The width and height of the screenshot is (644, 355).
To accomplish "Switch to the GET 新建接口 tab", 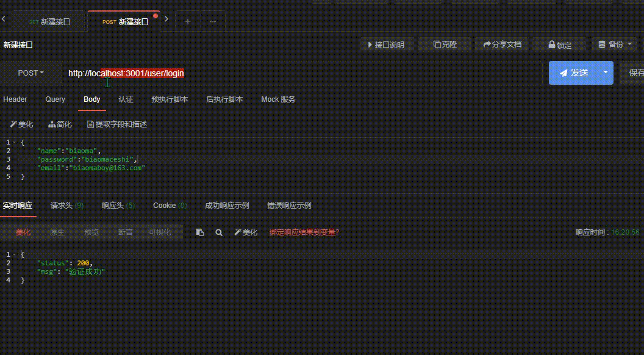I will pyautogui.click(x=49, y=22).
